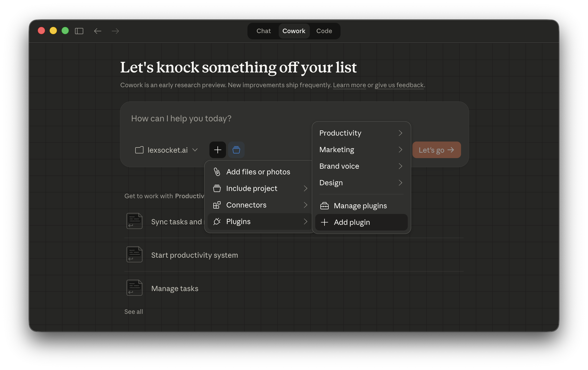Open the give us feedback link
Screen dimensions: 588x370
click(x=399, y=85)
